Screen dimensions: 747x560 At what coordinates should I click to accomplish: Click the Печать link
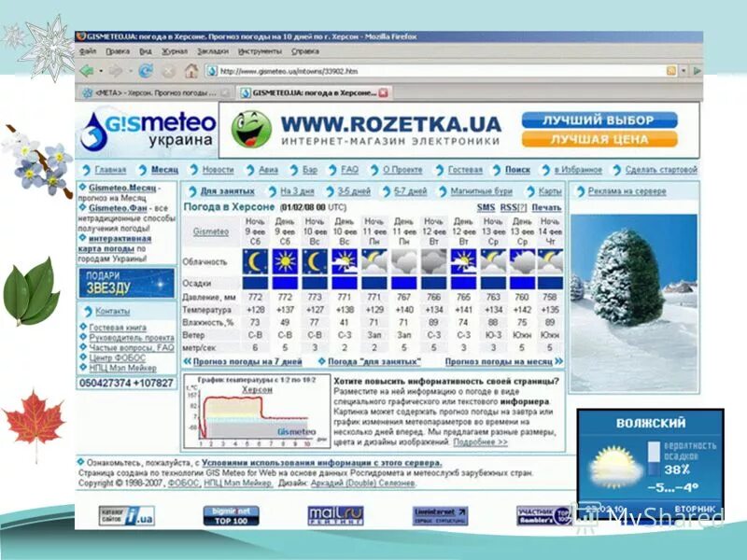(x=546, y=207)
